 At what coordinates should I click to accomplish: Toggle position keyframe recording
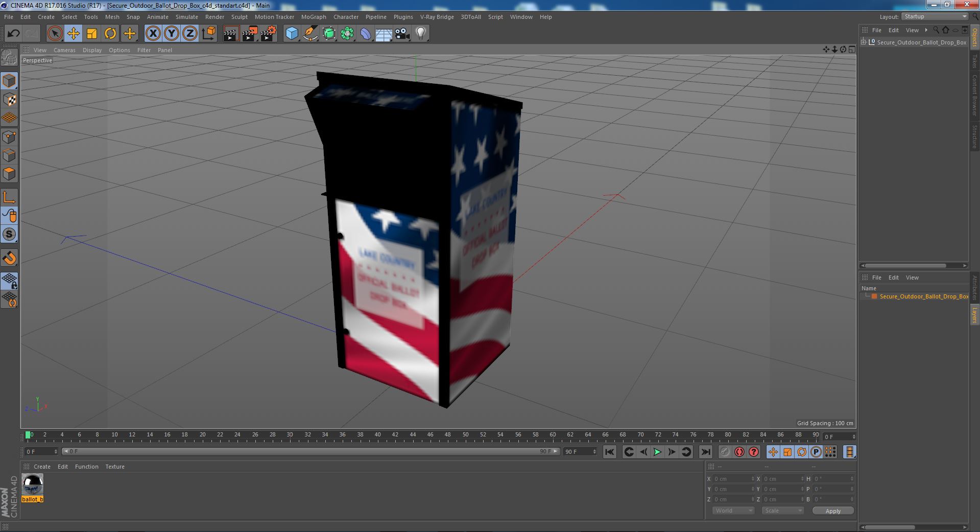[x=773, y=452]
